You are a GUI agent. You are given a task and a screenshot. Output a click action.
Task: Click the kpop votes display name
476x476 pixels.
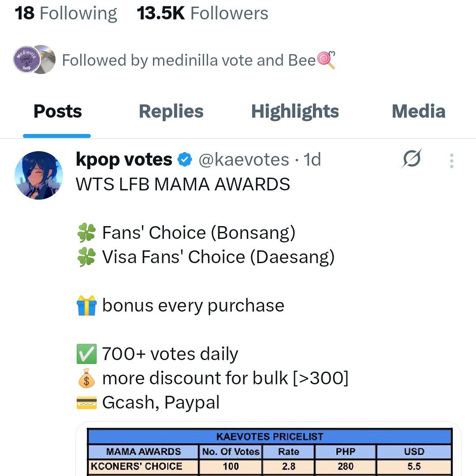pyautogui.click(x=124, y=160)
